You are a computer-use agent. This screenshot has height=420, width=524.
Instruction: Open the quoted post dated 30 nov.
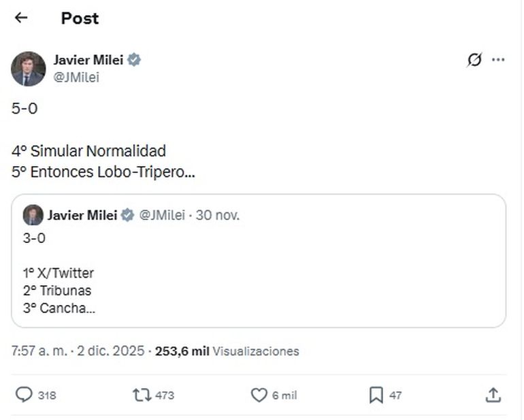[x=218, y=216]
